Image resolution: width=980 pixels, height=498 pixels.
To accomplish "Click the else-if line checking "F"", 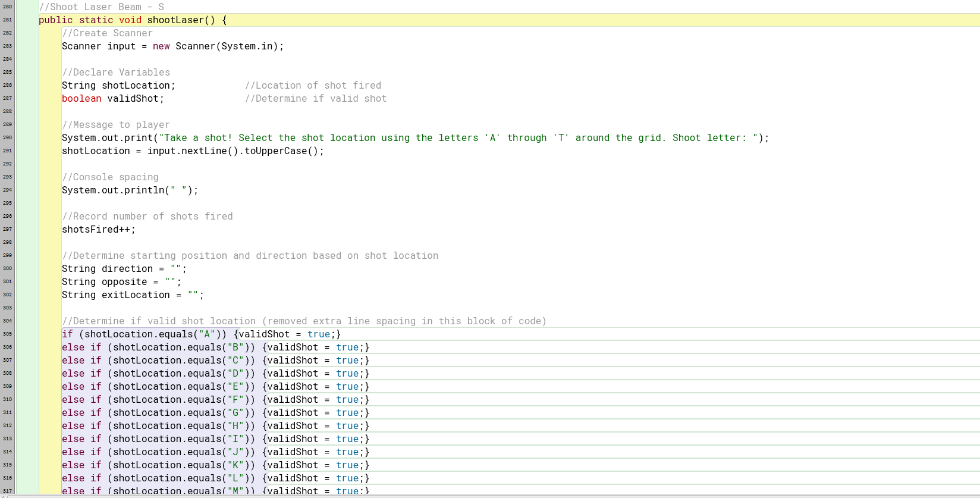I will 216,400.
